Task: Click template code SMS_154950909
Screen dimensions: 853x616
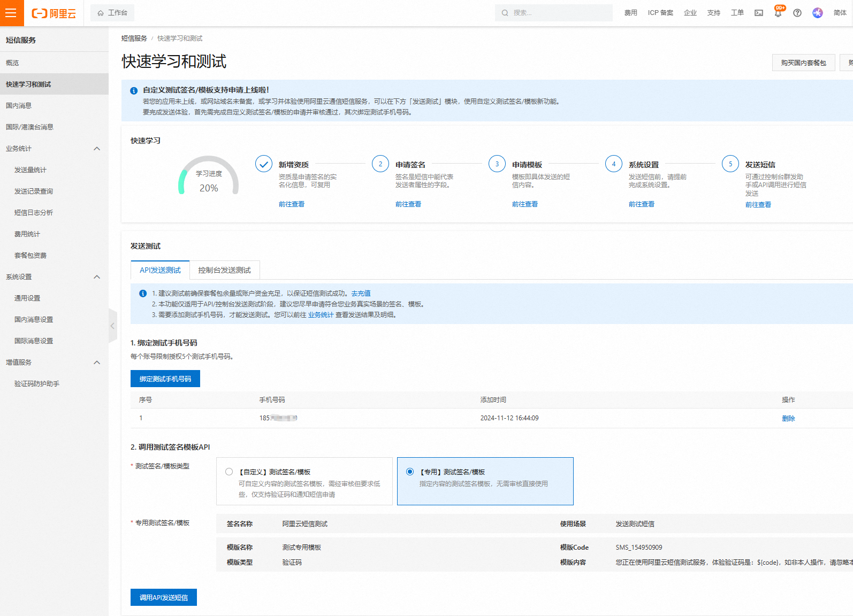Action: (x=639, y=548)
